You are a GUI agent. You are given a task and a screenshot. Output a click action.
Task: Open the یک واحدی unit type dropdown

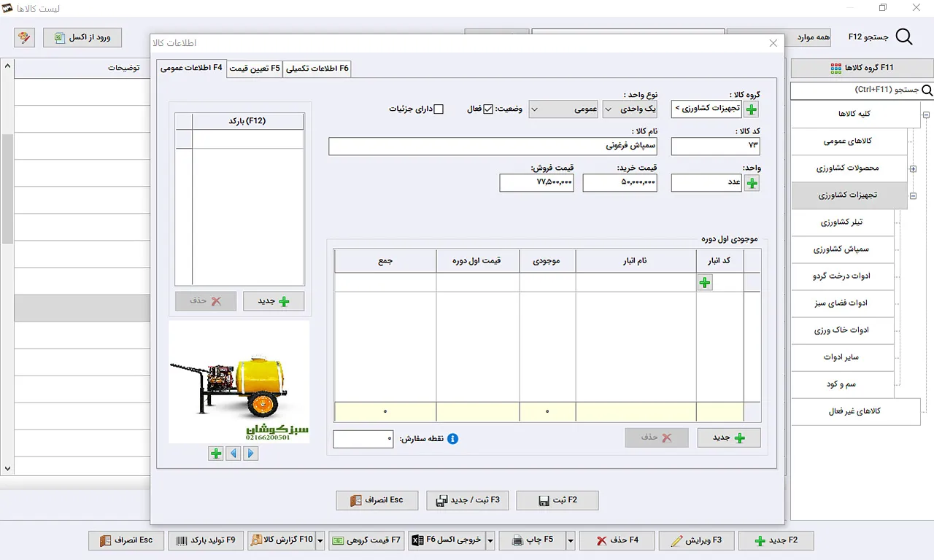coord(630,109)
